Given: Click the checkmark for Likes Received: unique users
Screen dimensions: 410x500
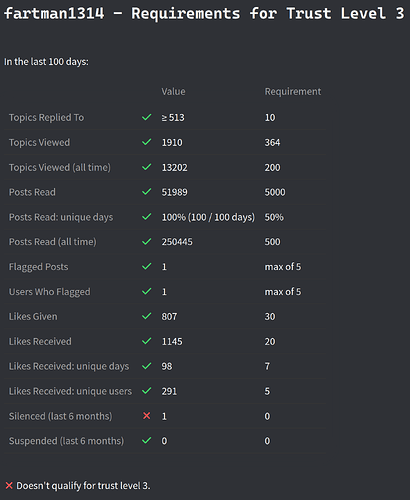Looking at the screenshot, I should point(147,391).
